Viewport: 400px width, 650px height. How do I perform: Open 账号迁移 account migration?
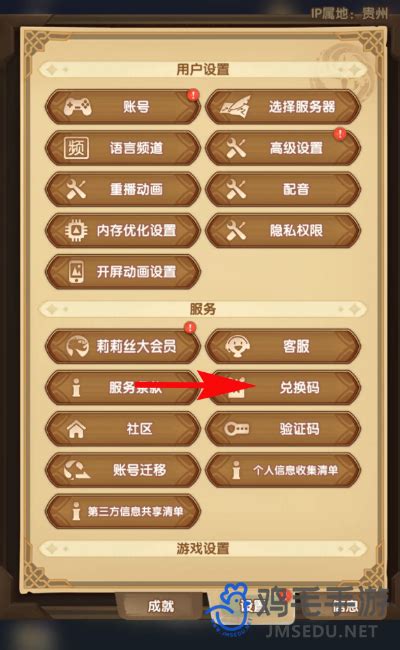pyautogui.click(x=123, y=470)
